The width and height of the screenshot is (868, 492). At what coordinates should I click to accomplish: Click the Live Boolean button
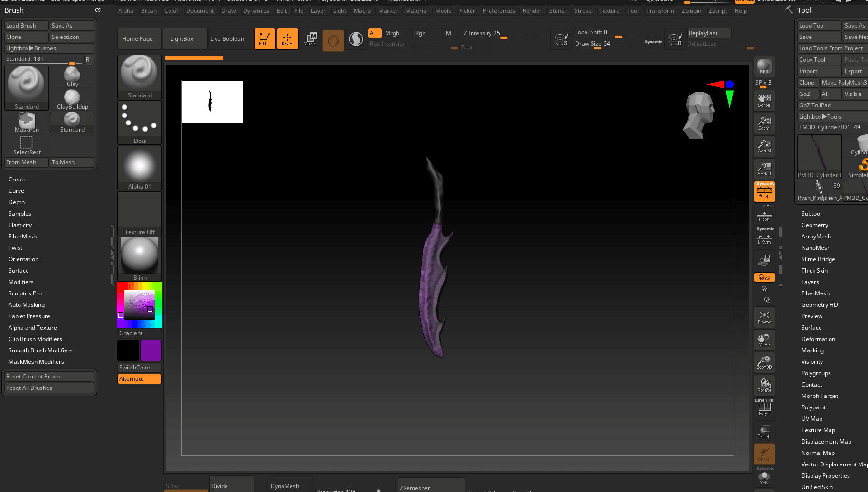227,39
